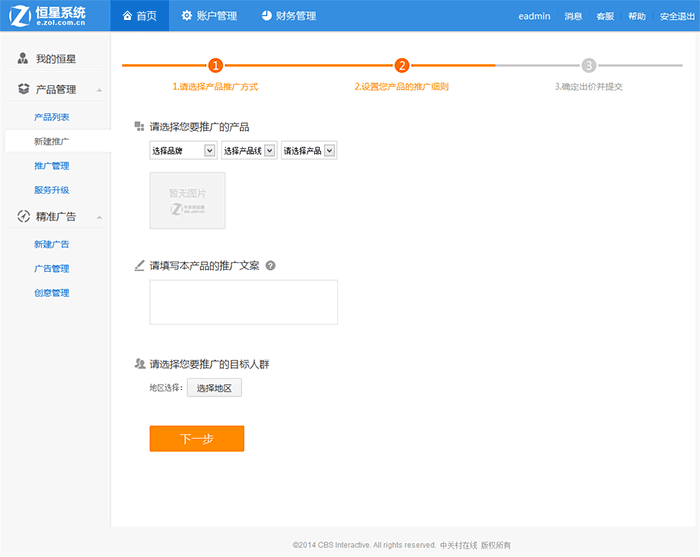Click the help question mark icon beside 推广文案
The height and width of the screenshot is (557, 700).
click(x=271, y=266)
